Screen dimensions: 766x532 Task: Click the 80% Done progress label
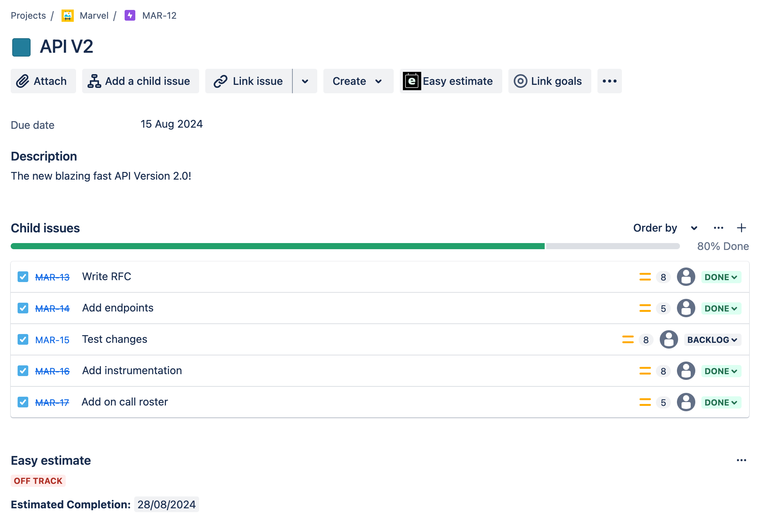(x=723, y=246)
